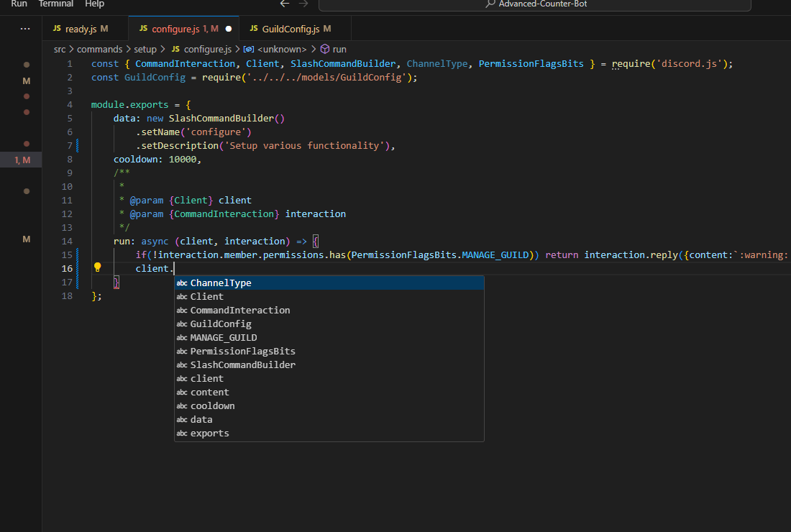Image resolution: width=791 pixels, height=532 pixels.
Task: Open the src breadcrumb dropdown
Action: (60, 50)
